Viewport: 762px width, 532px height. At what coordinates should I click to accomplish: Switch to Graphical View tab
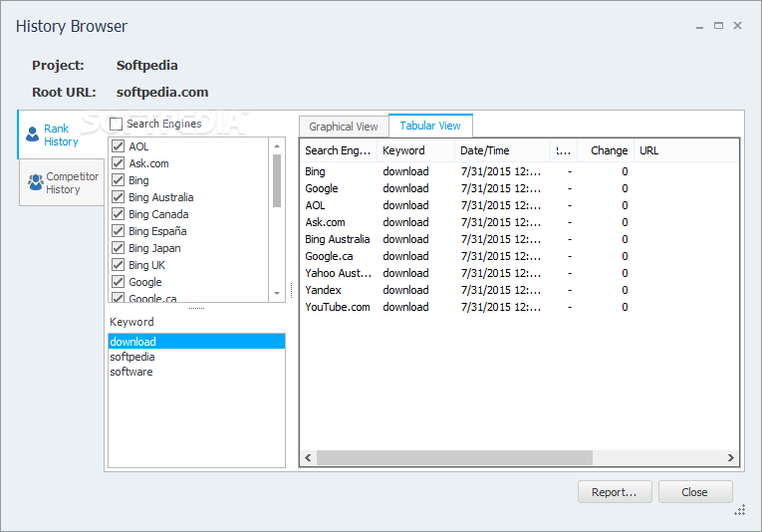pyautogui.click(x=344, y=127)
